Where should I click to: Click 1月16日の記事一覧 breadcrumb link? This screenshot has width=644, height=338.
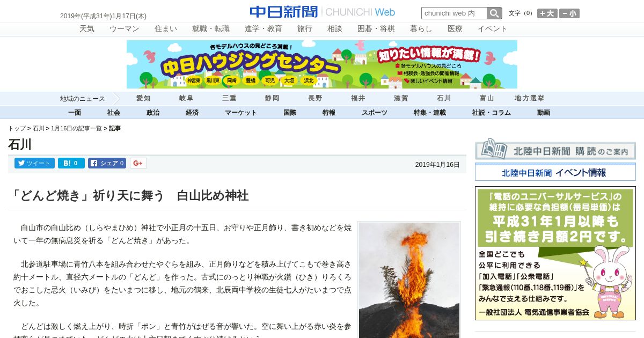pyautogui.click(x=76, y=129)
